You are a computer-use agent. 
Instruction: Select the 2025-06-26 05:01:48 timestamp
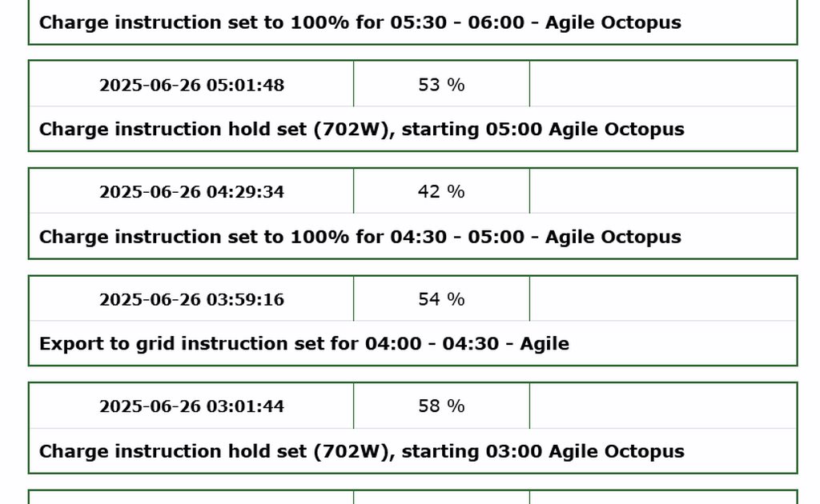click(191, 85)
